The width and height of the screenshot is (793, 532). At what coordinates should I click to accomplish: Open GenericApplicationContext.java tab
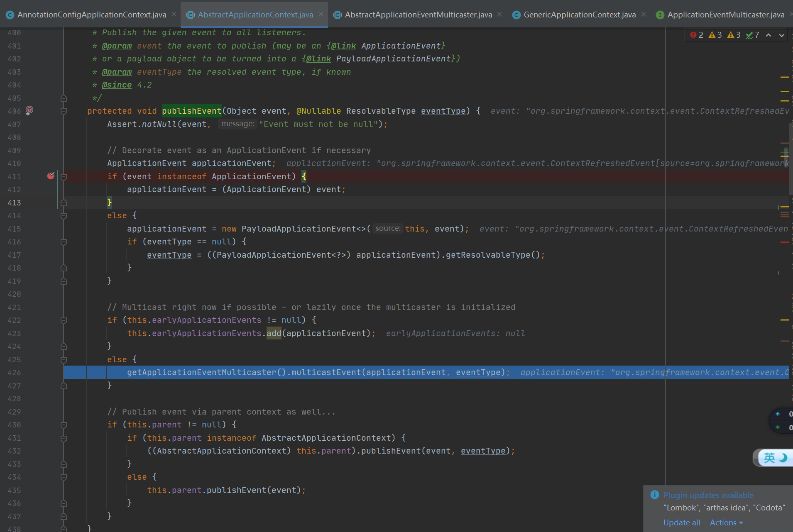580,15
